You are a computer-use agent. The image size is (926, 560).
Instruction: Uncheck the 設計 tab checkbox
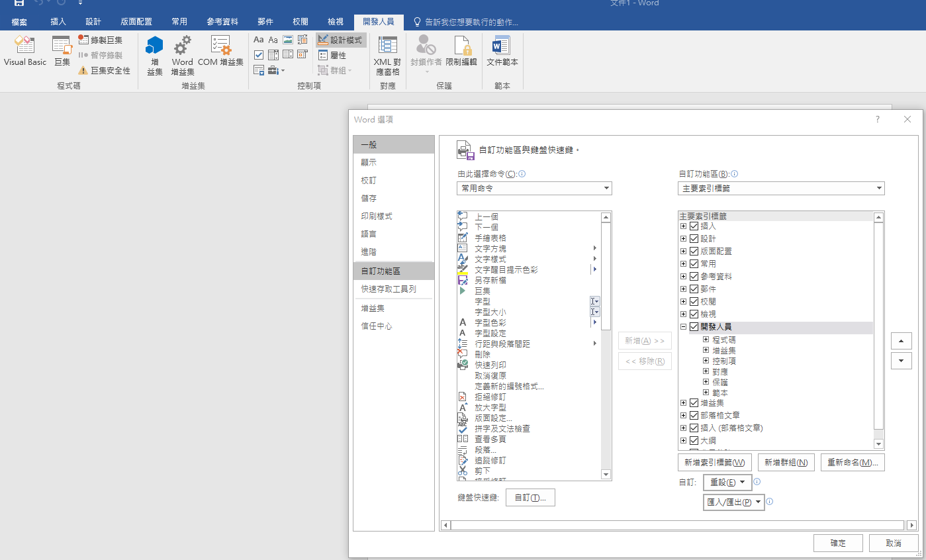[694, 238]
